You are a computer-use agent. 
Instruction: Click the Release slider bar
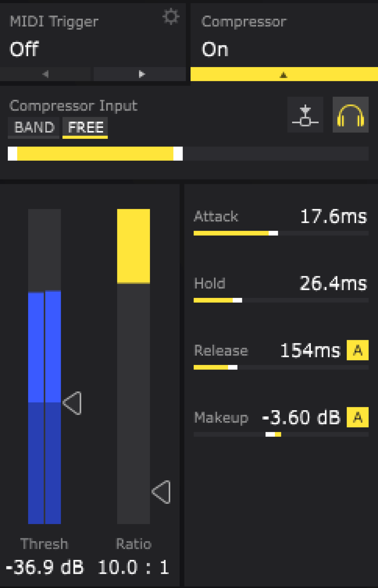(x=281, y=367)
